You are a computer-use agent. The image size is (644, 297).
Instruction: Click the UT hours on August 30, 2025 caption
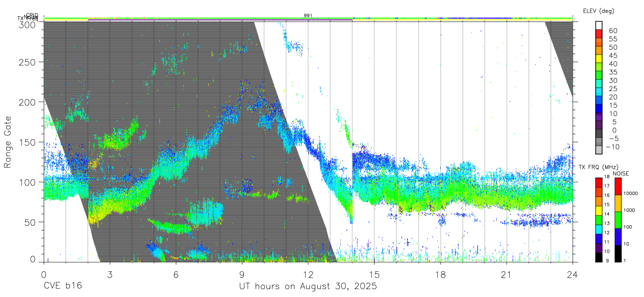[x=308, y=287]
